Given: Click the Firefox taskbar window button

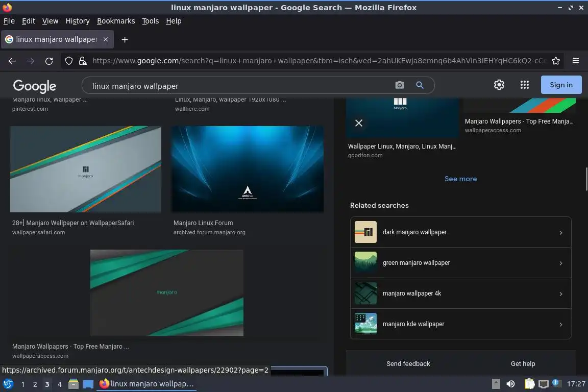Looking at the screenshot, I should (x=146, y=384).
